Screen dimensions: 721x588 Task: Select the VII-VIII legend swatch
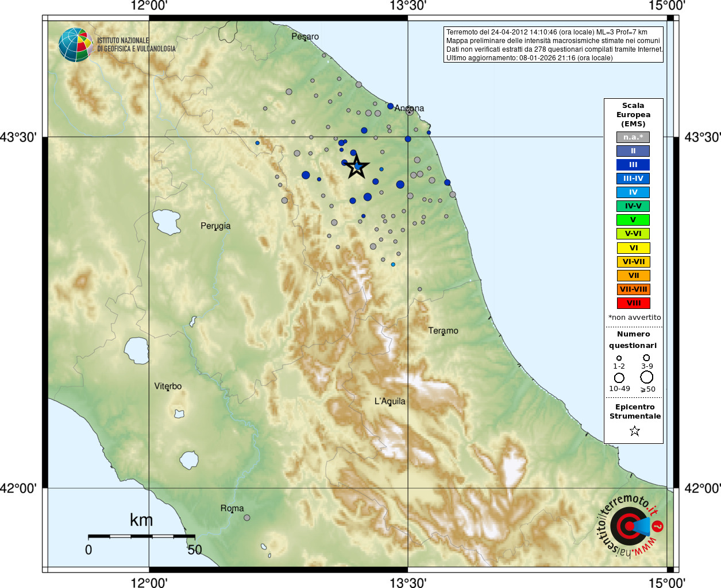(x=633, y=289)
